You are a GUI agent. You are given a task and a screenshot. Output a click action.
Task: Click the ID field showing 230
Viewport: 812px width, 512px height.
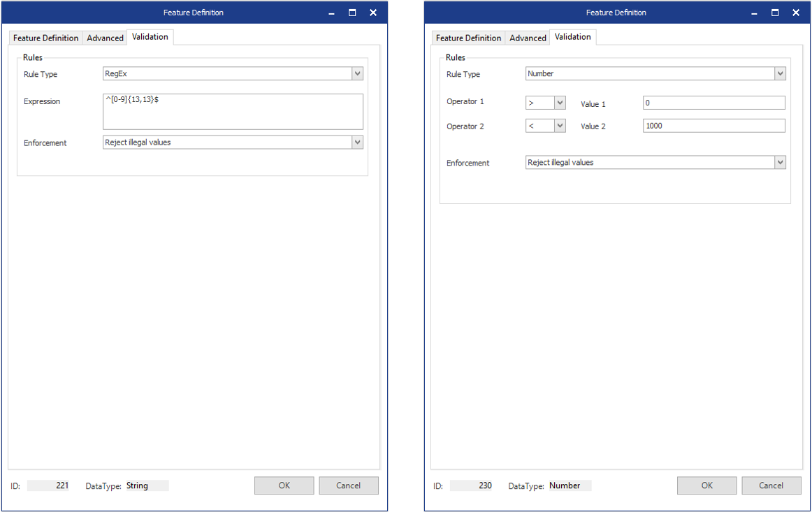tap(472, 485)
